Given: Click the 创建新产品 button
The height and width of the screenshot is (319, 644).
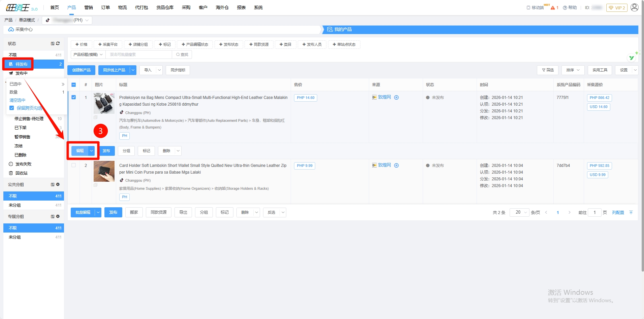Looking at the screenshot, I should (x=81, y=70).
